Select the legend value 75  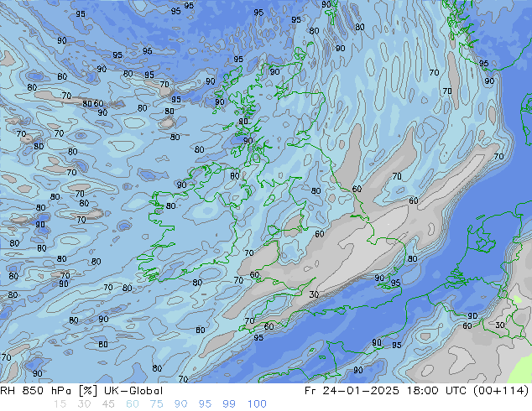156,404
